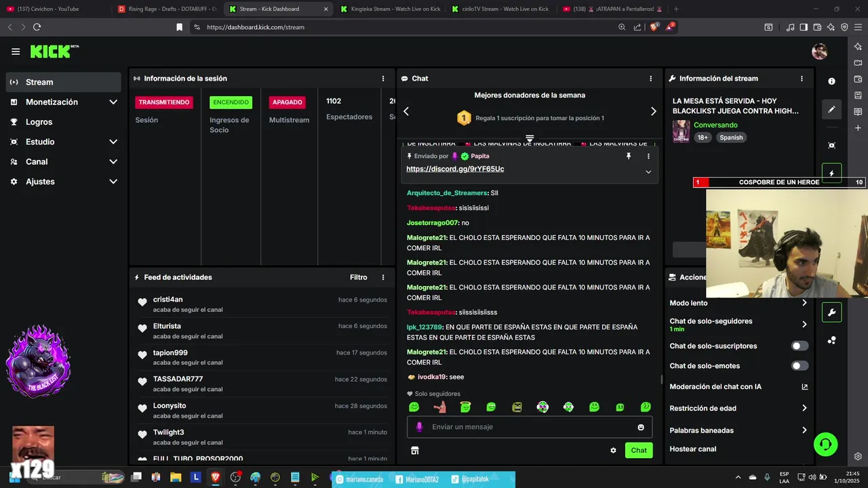Screen dimensions: 868x488
Task: Insert the halo green emote
Action: coord(465,407)
